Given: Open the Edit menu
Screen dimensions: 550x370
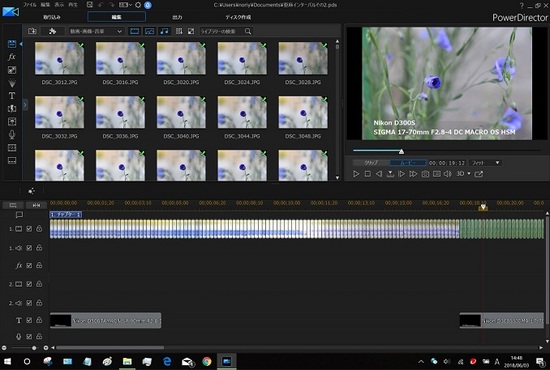Looking at the screenshot, I should (x=45, y=5).
